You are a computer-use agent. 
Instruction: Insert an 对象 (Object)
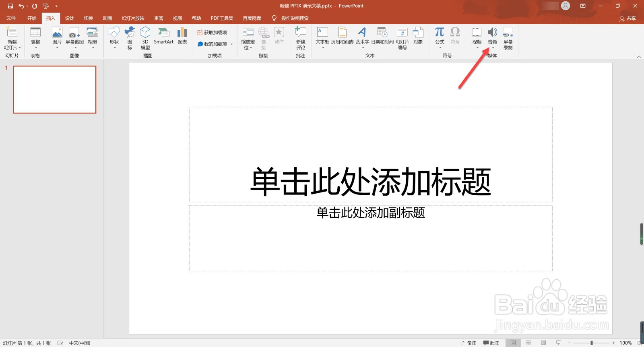click(418, 35)
